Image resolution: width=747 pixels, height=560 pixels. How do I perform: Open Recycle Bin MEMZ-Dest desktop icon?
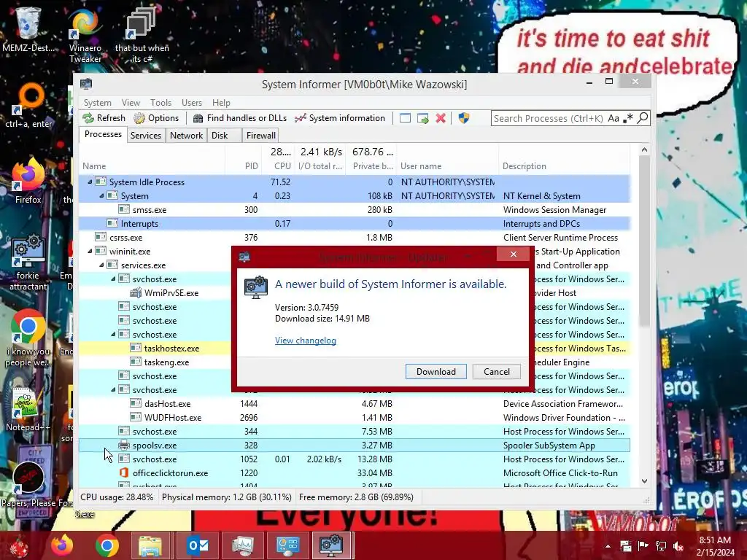(28, 29)
